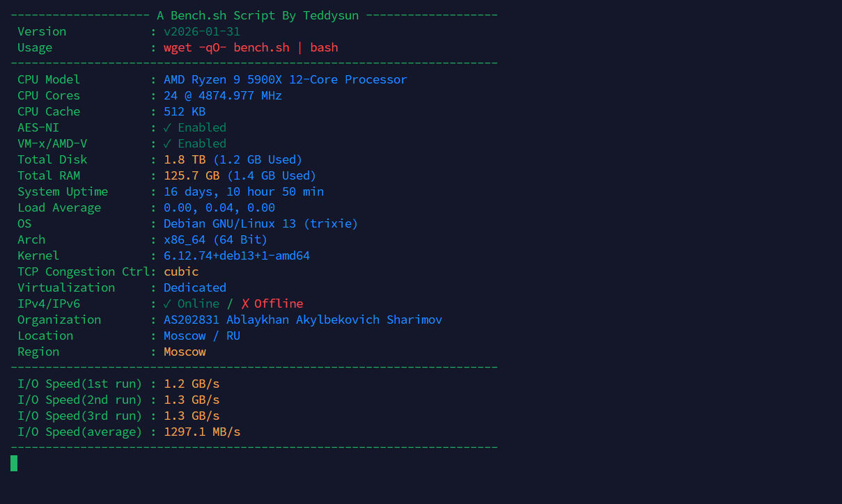The width and height of the screenshot is (842, 504).
Task: Click the IPv6 'Offline' status
Action: pyautogui.click(x=279, y=304)
